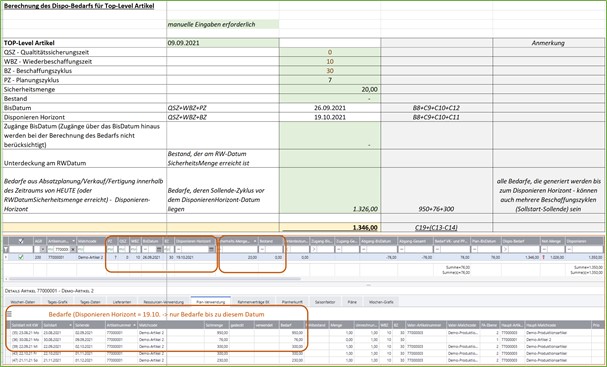Click the horizontal scrollbar below the article grid
Screen dimensions: 607x367
point(155,278)
